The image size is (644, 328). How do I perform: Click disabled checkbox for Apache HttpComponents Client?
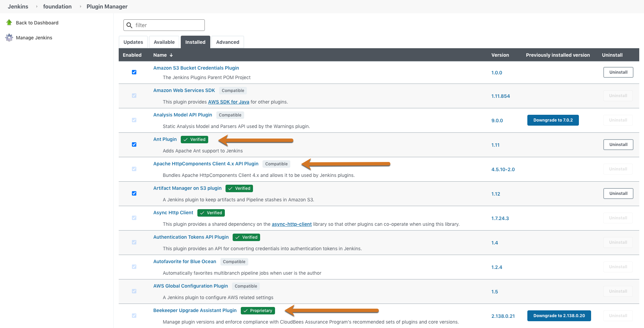click(134, 169)
